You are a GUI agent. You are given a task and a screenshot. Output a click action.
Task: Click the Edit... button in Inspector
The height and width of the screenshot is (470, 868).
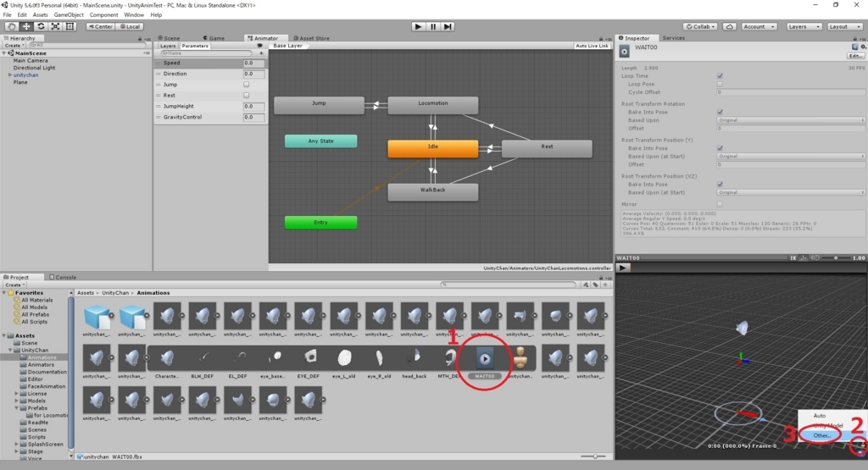(855, 56)
